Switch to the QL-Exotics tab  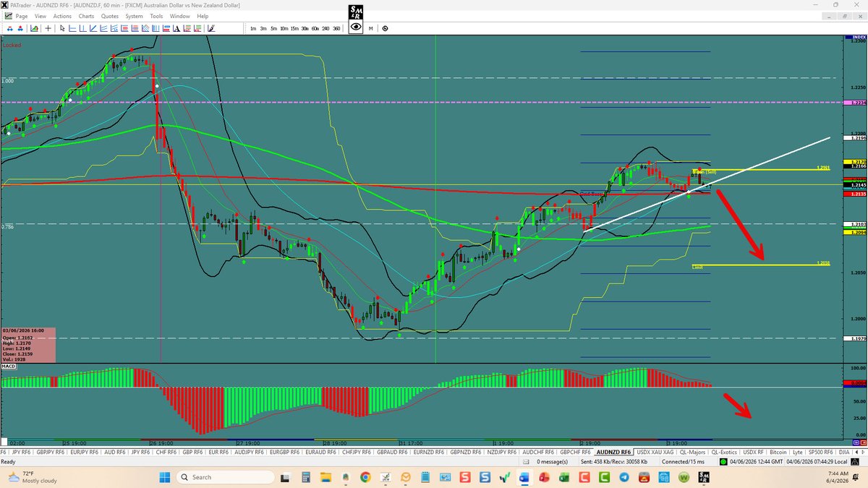click(x=724, y=452)
